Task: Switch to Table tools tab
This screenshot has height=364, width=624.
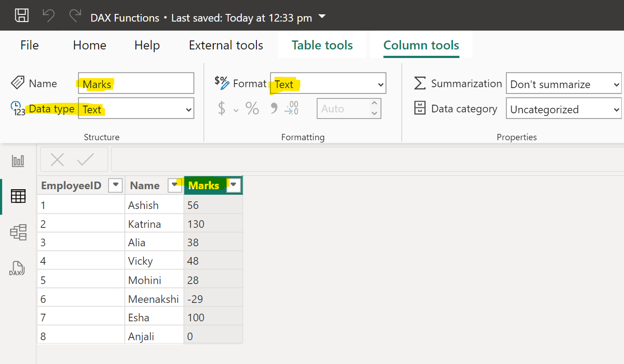Action: pos(322,45)
